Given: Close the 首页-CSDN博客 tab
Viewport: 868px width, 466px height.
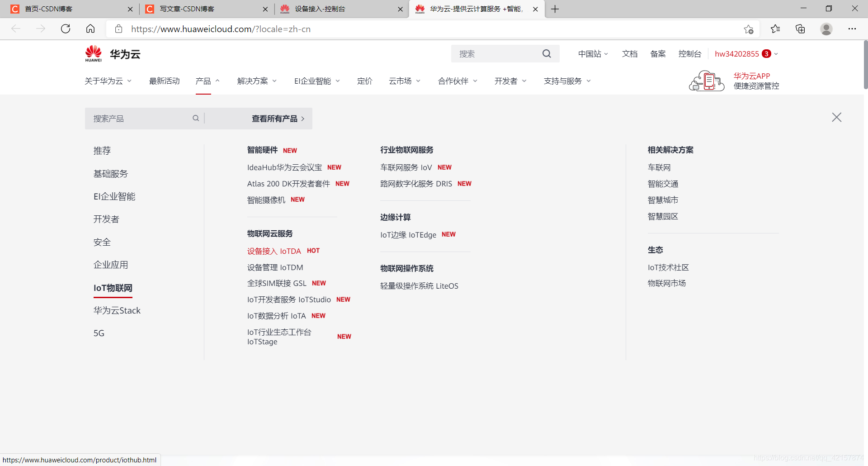Looking at the screenshot, I should coord(130,9).
